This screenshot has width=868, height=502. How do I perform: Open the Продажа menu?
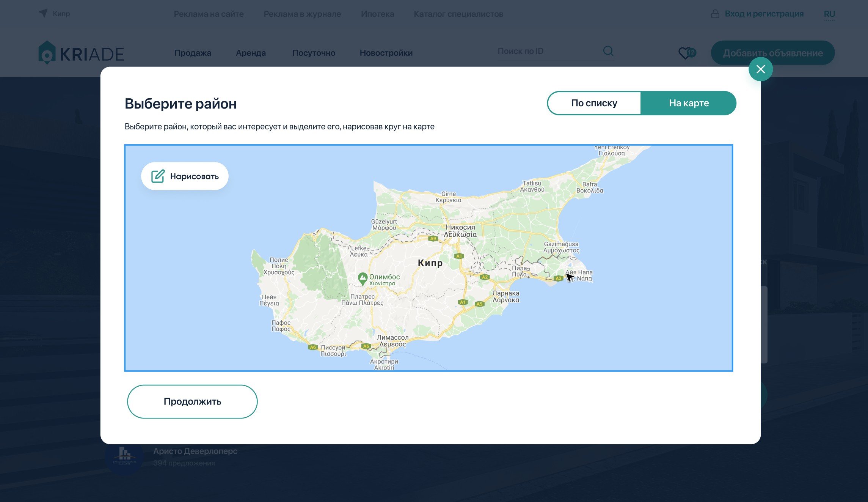(193, 53)
